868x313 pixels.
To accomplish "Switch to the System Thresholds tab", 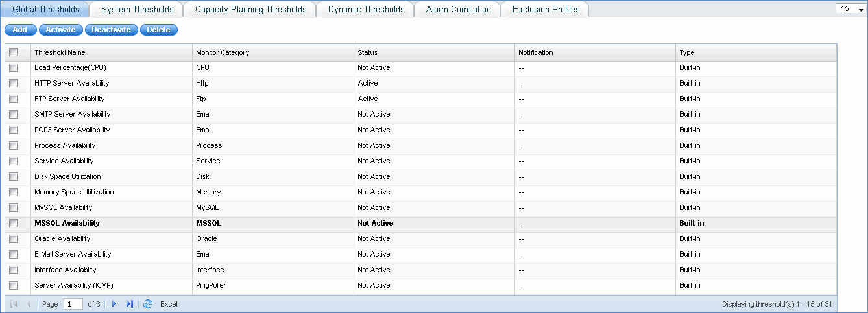I will coord(137,10).
